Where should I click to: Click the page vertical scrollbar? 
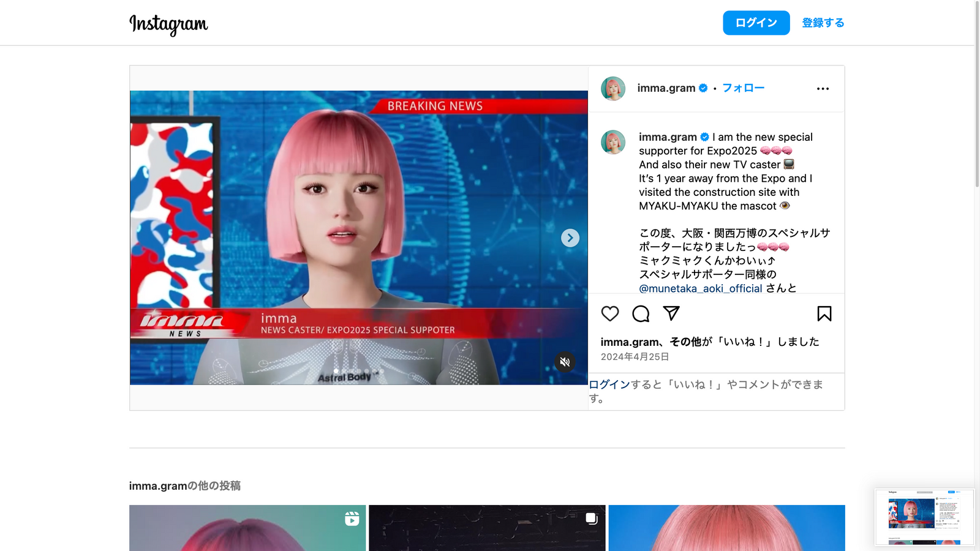[977, 95]
